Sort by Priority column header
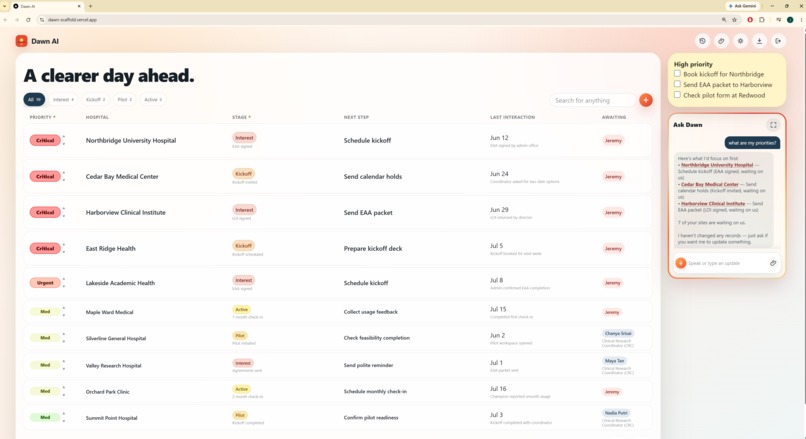The height and width of the screenshot is (439, 806). pos(42,117)
